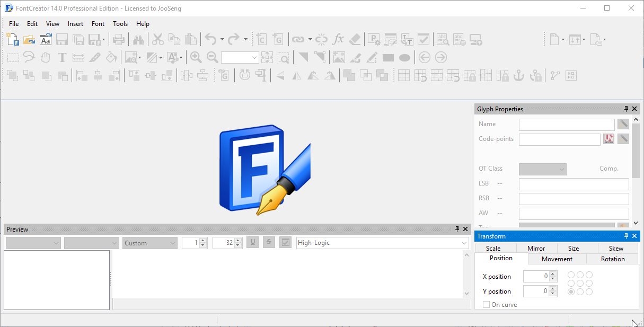Switch to the Scale tab
This screenshot has width=644, height=327.
coord(493,248)
